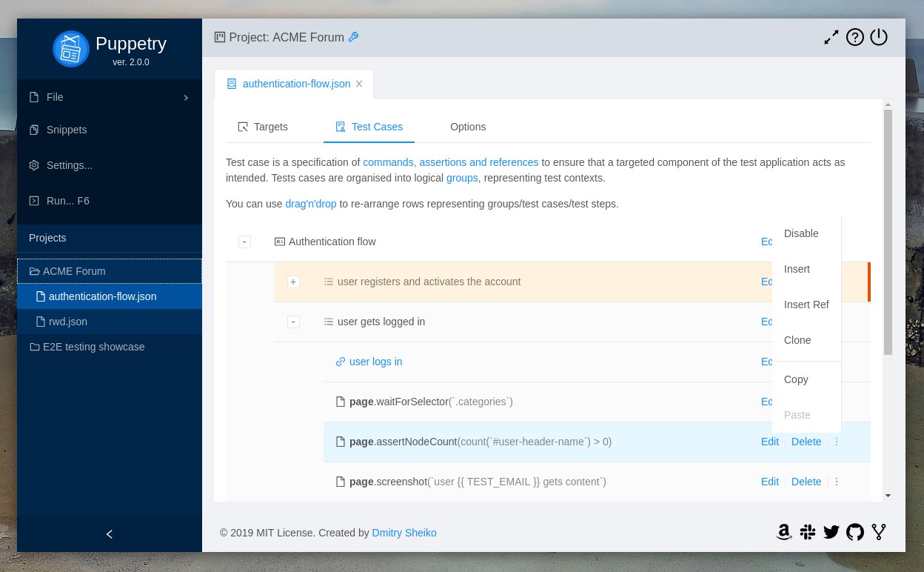
Task: Click the Amazon icon in footer
Action: point(783,532)
